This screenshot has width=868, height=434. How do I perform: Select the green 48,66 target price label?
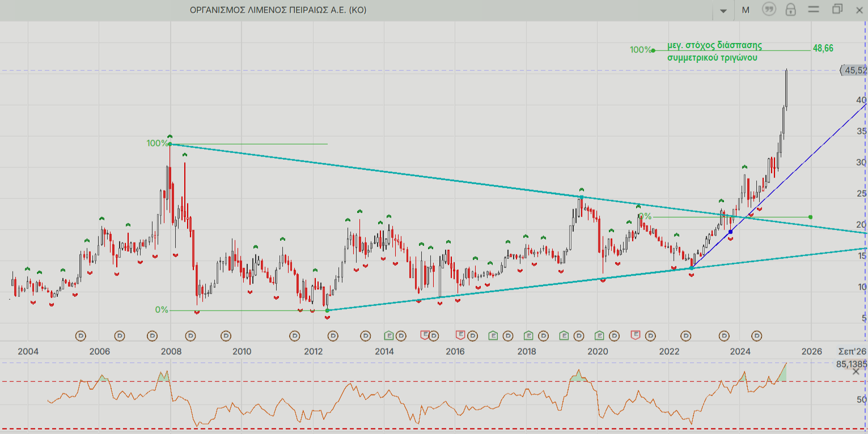click(823, 49)
